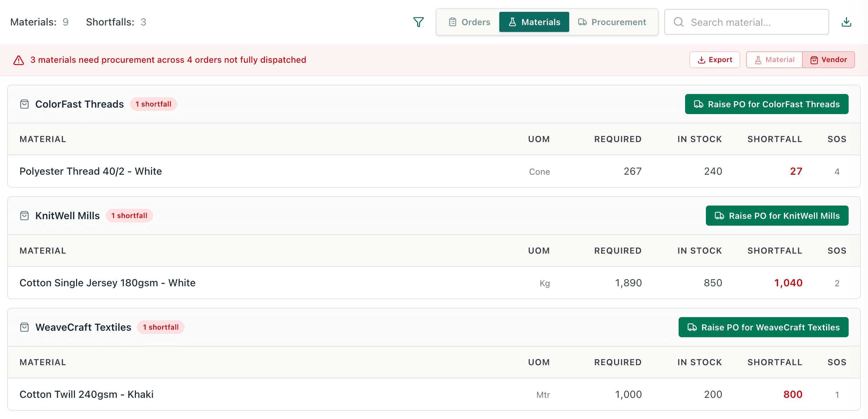Click the KnitWell Mills vendor bag icon
The width and height of the screenshot is (868, 419).
tap(24, 216)
